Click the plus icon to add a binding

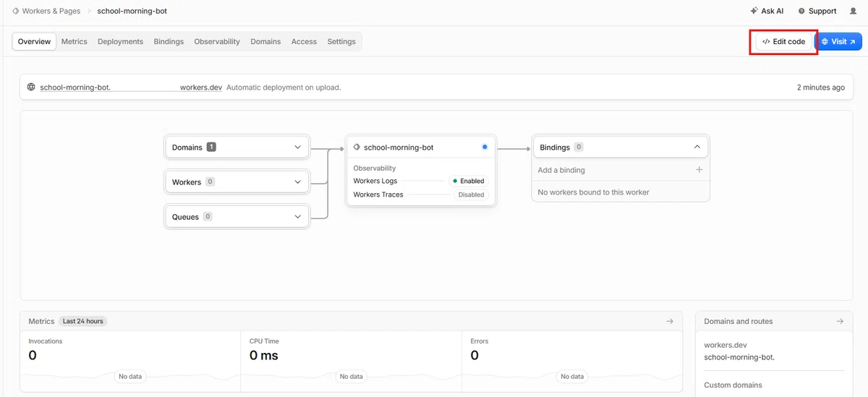coord(699,170)
